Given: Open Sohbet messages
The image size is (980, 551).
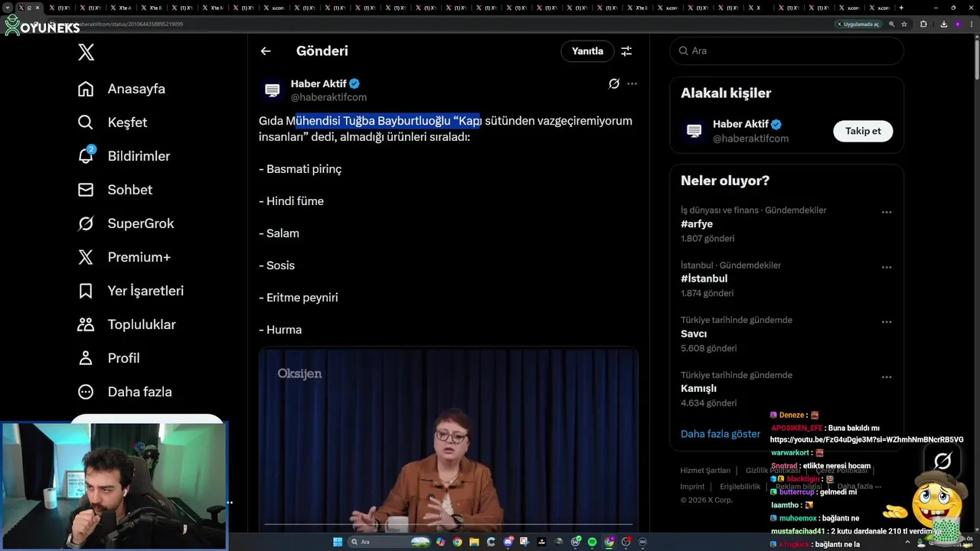Looking at the screenshot, I should (x=115, y=190).
